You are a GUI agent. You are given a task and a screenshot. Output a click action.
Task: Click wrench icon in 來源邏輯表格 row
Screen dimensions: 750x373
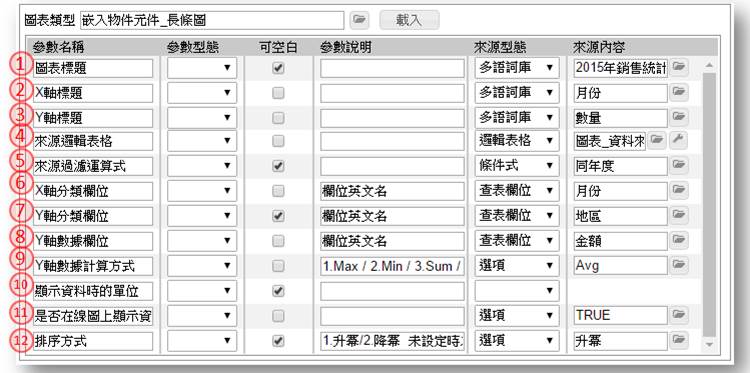click(678, 141)
